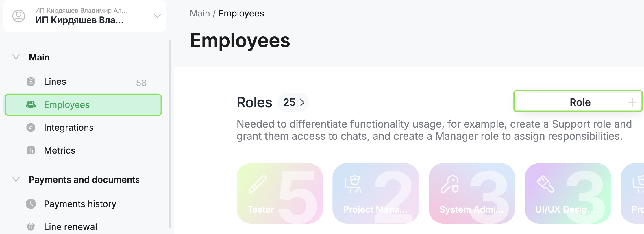
Task: Collapse the Payments and documents section
Action: (16, 180)
